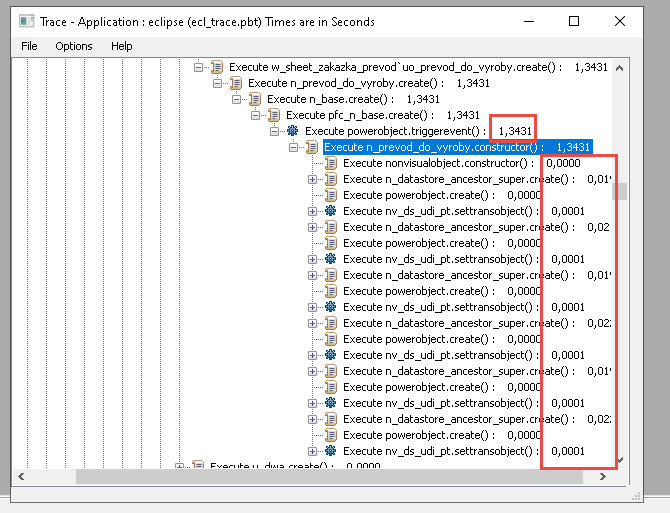Click the script icon beside w_sheet_zakazka_prevod entry
The width and height of the screenshot is (670, 513).
point(216,67)
